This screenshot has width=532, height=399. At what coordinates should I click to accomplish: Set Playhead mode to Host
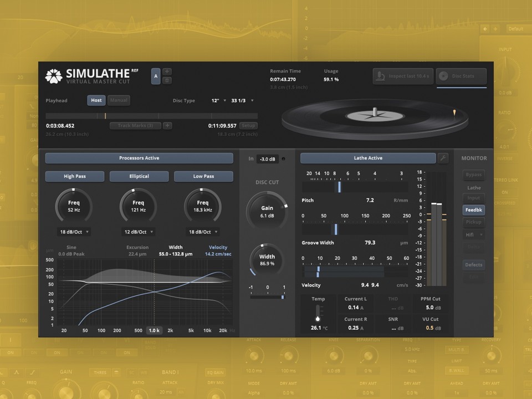(96, 100)
